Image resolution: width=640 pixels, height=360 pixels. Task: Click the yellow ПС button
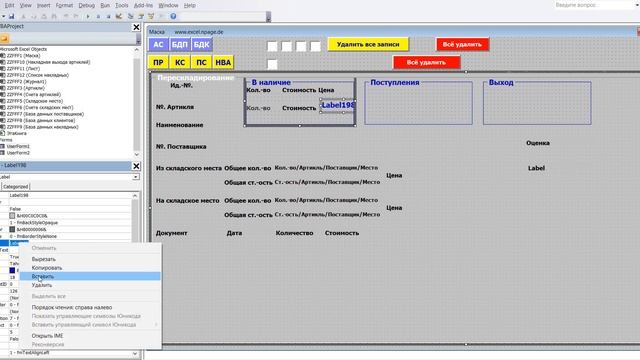[201, 62]
